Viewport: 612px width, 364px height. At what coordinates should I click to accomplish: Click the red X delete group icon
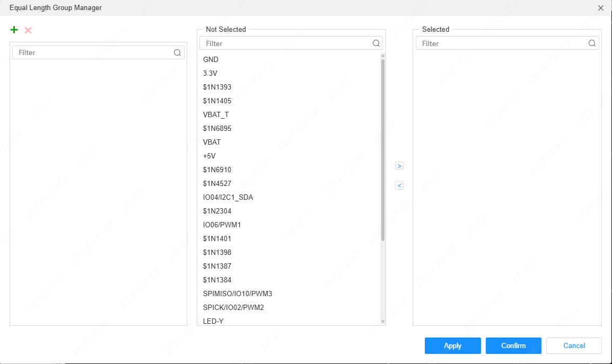28,30
